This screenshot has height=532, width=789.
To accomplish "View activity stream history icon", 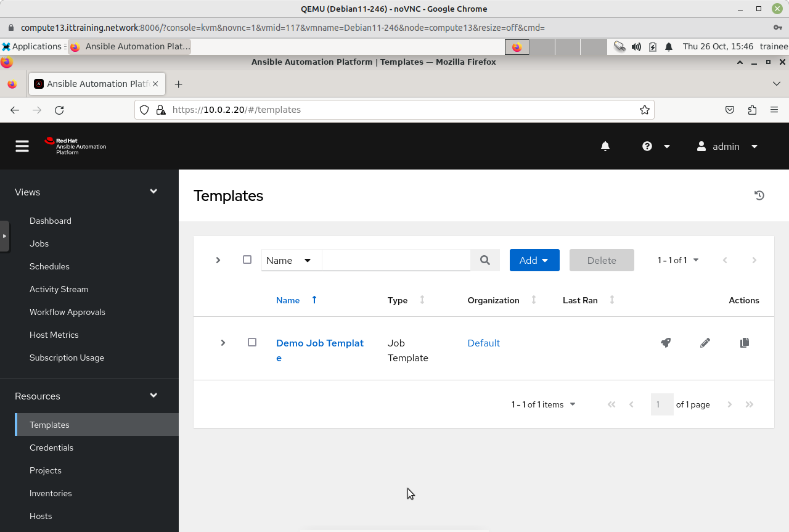I will pos(759,195).
